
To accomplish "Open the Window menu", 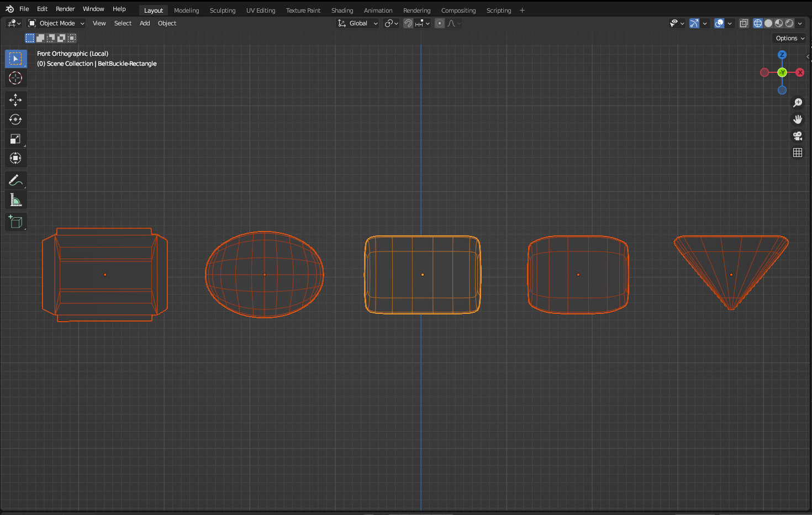I will (93, 9).
